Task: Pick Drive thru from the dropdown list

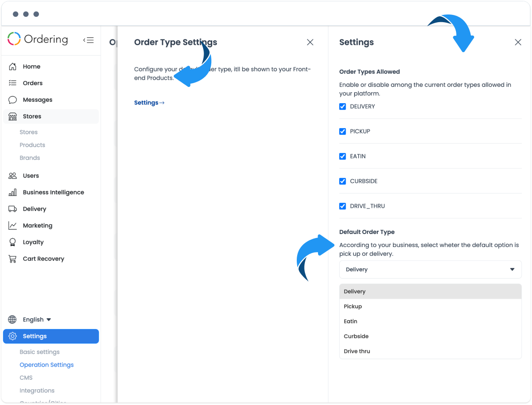Action: click(430, 351)
